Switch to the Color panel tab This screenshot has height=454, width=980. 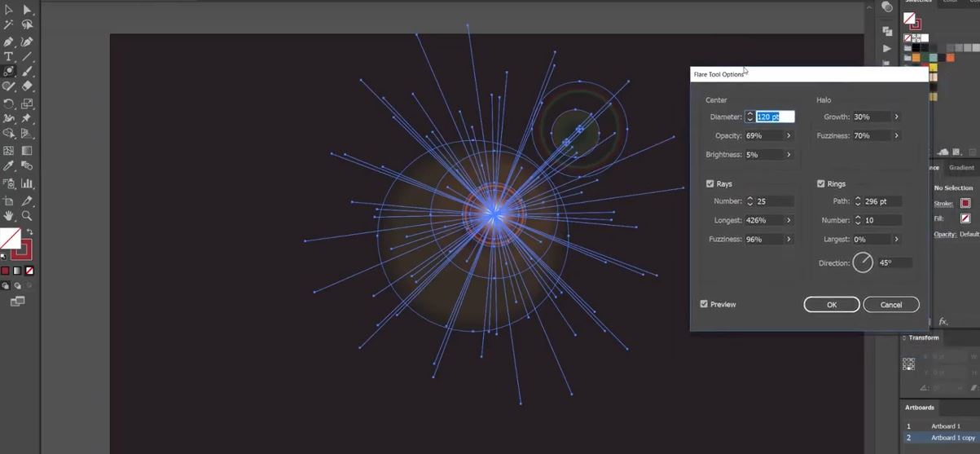coord(950,2)
